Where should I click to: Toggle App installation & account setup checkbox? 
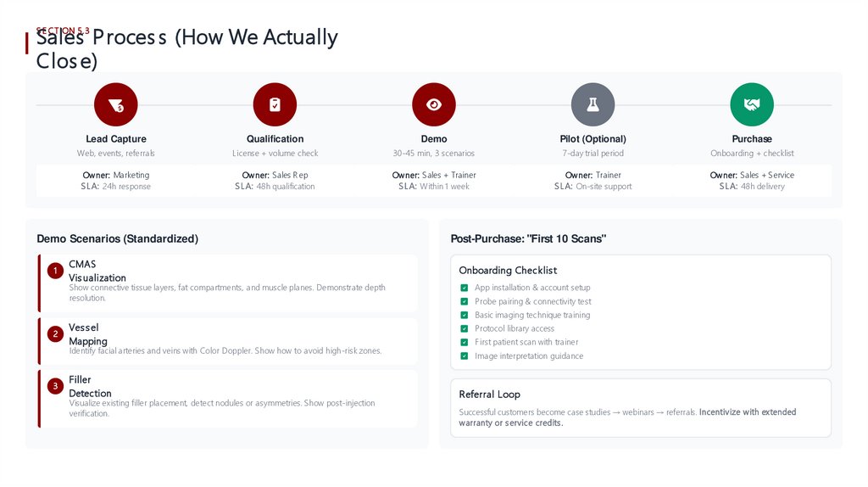(465, 288)
